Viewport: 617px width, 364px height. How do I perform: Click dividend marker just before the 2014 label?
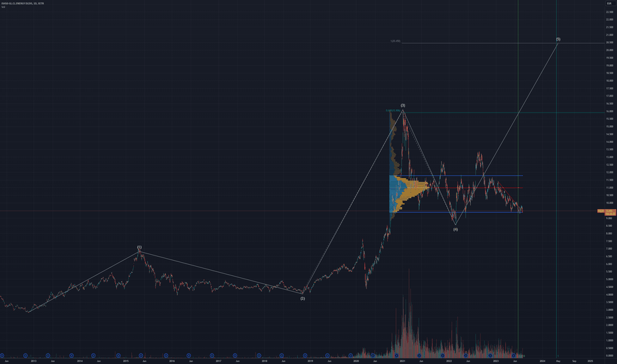pyautogui.click(x=71, y=355)
